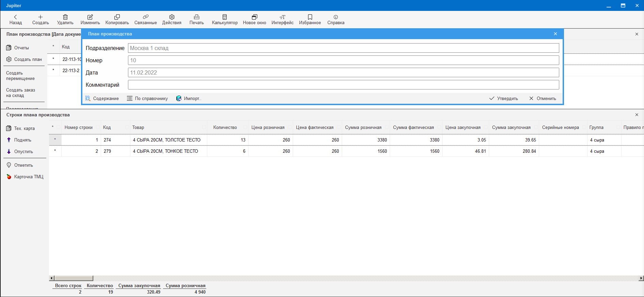Toggle filter box in Цена закупочная header

486,127
